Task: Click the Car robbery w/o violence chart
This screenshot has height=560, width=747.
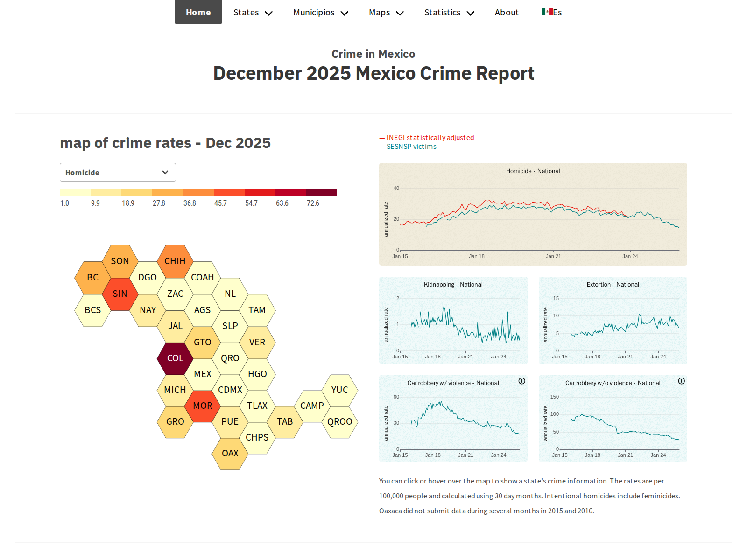Action: click(x=613, y=419)
